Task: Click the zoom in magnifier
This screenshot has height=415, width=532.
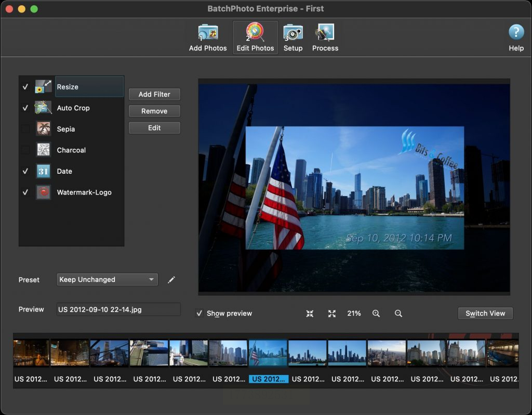Action: (376, 314)
